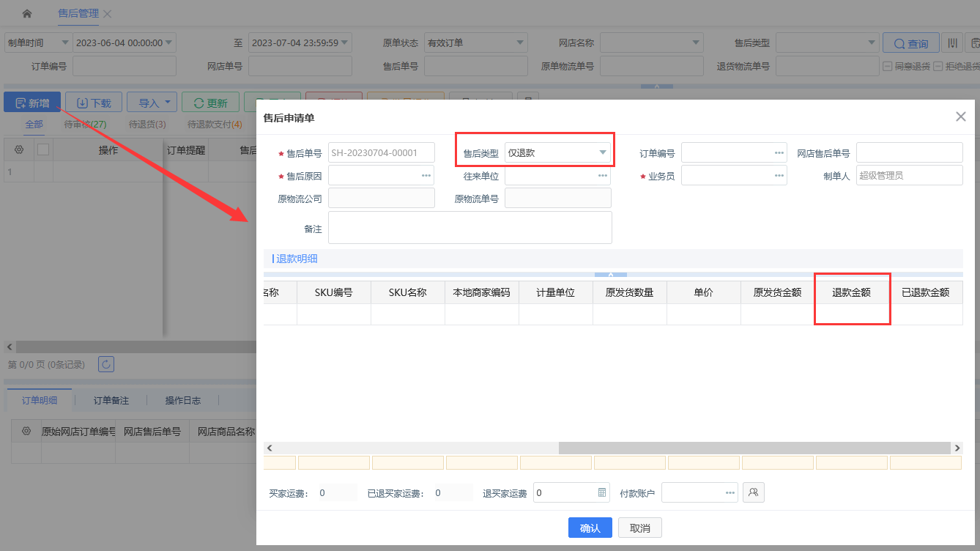The image size is (980, 551).
Task: Open the 订单编号 lookup ellipsis in dialog
Action: tap(779, 152)
